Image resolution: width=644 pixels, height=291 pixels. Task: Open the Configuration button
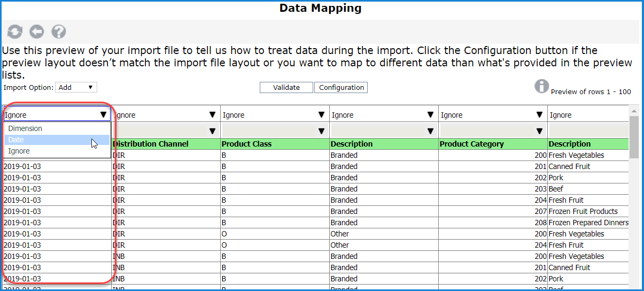(x=341, y=88)
